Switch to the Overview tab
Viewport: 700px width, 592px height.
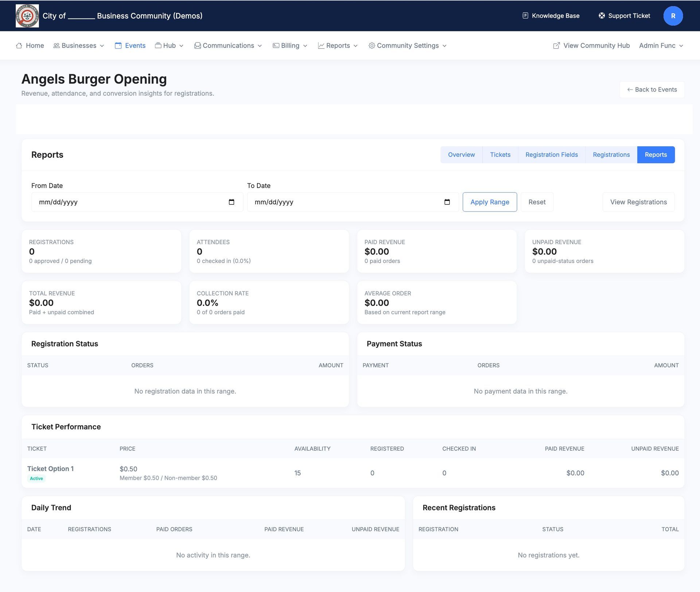461,154
